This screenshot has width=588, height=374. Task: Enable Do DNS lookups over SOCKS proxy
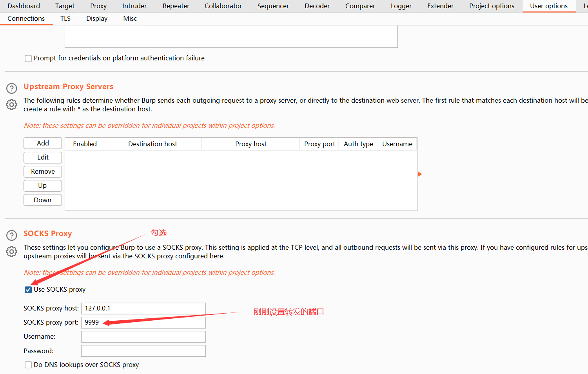tap(28, 365)
